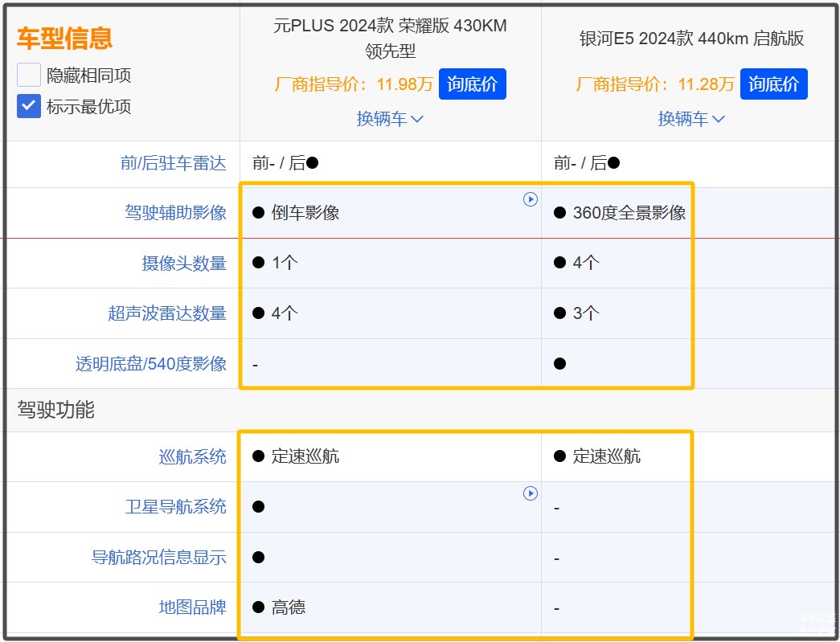This screenshot has height=642, width=840.
Task: Open 换辆车 dropdown for 银河E5
Action: pos(691,119)
